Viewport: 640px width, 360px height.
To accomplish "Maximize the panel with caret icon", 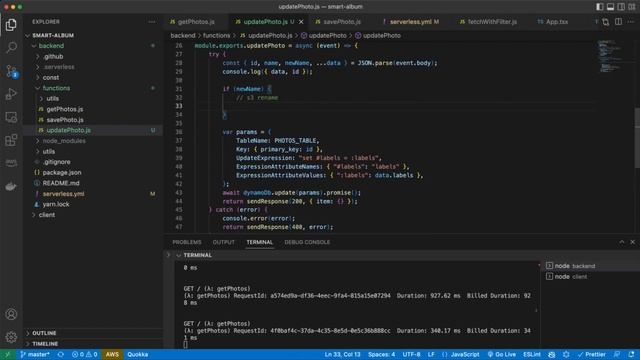I will [x=622, y=242].
